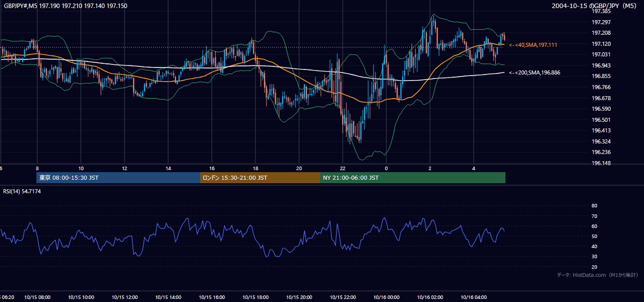Viewport: 644px width, 302px height.
Task: Click hour label 2 on the price chart axis
Action: tap(430, 168)
